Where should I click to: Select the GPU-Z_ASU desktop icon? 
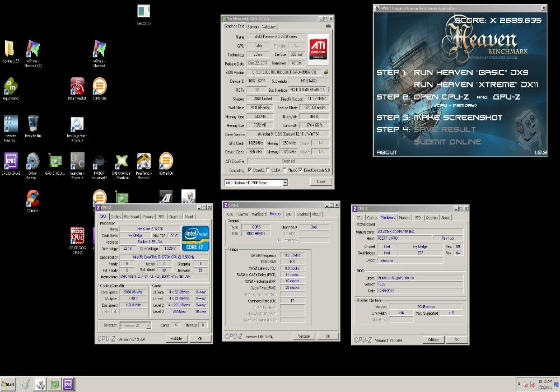[55, 164]
